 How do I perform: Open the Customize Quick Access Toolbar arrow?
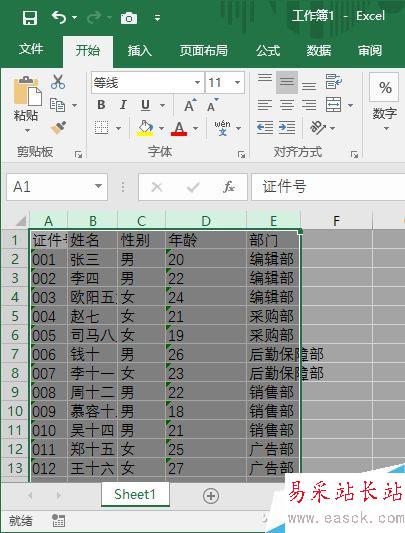(x=157, y=18)
